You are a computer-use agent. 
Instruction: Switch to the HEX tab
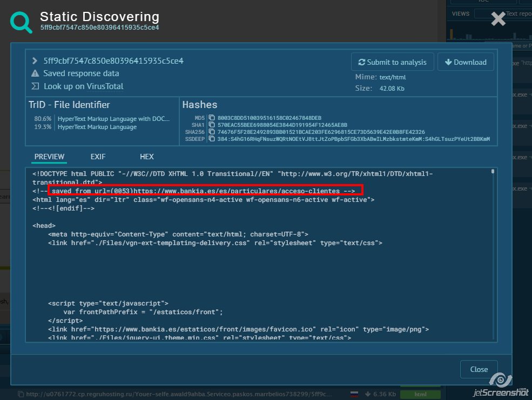(147, 157)
